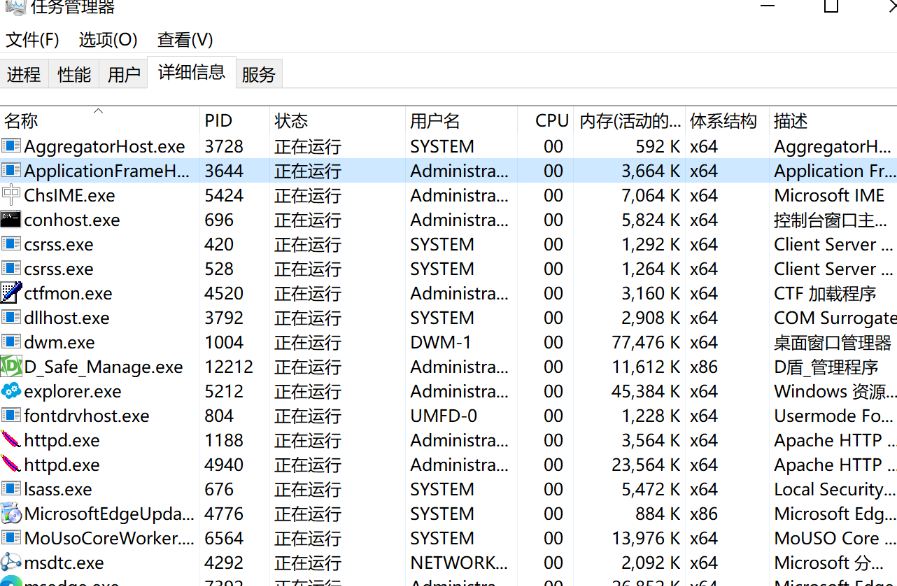897x586 pixels.
Task: Click memory value 45,384 K
Action: [646, 391]
